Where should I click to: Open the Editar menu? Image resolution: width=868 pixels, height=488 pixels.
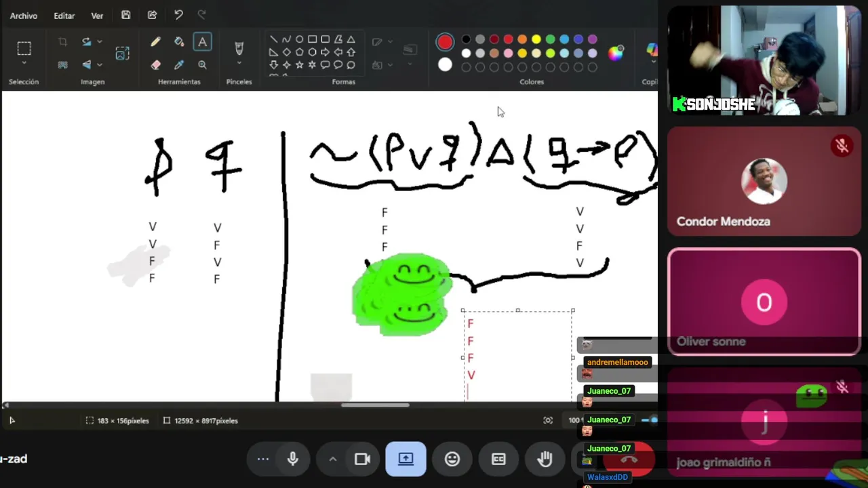click(x=64, y=16)
